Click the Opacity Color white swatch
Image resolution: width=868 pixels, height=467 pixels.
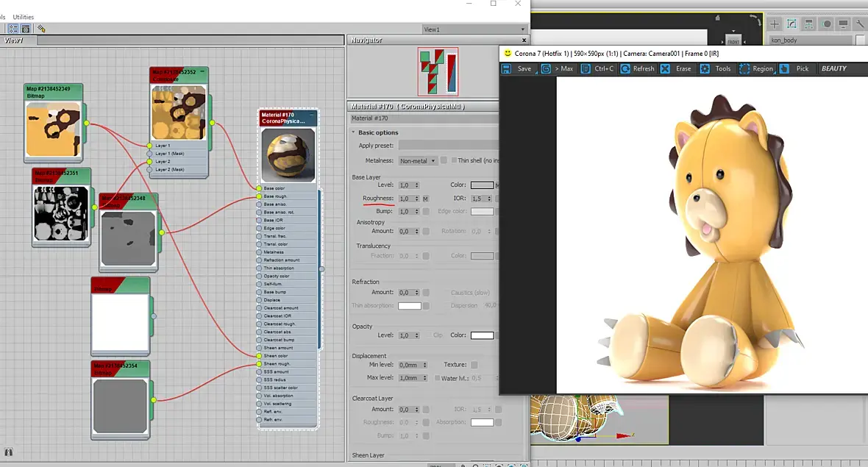pyautogui.click(x=482, y=335)
